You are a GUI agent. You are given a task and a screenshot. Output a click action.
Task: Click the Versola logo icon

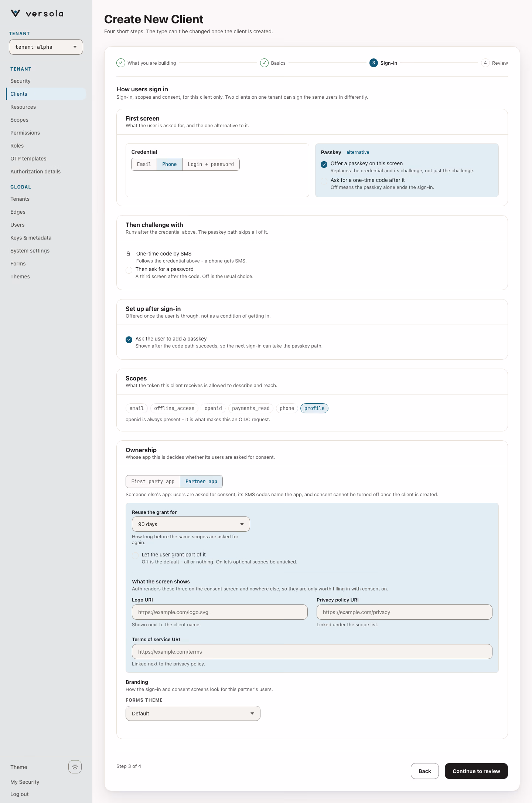(16, 14)
